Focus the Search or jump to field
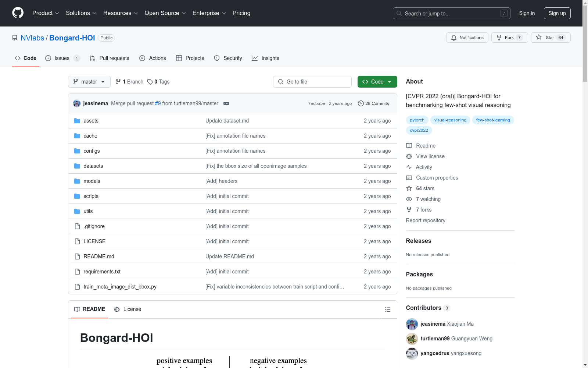Image resolution: width=588 pixels, height=368 pixels. click(452, 13)
